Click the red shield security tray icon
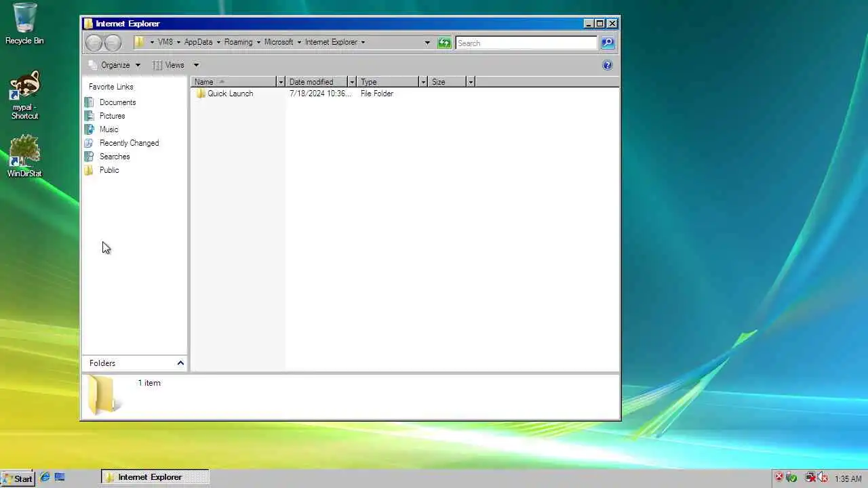The width and height of the screenshot is (868, 488). click(779, 477)
